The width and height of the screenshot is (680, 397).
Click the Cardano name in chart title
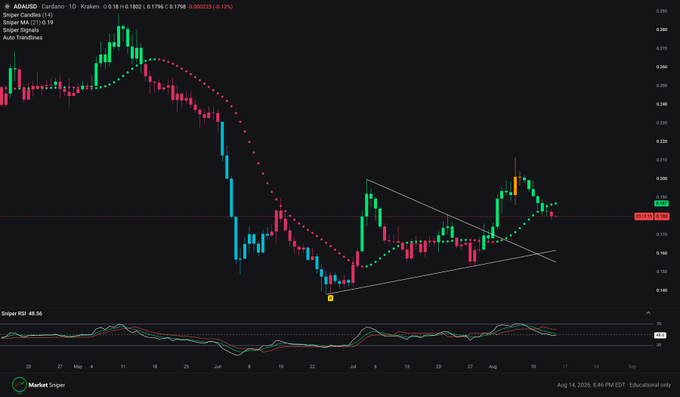coord(52,7)
